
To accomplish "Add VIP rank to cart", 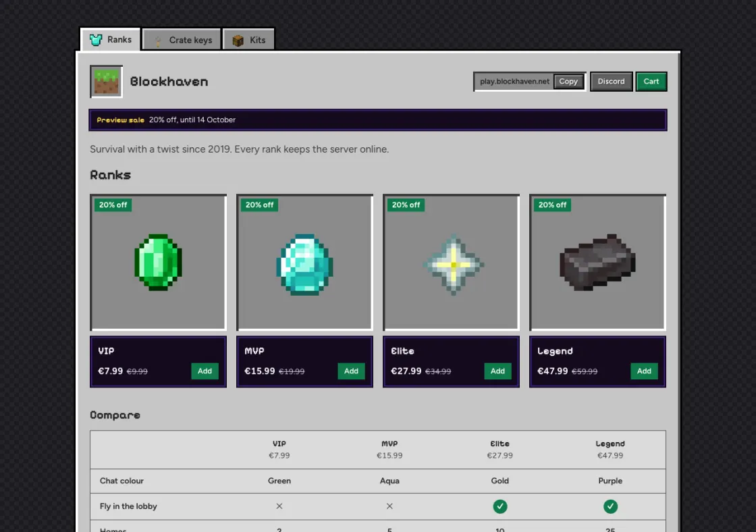I will (205, 371).
